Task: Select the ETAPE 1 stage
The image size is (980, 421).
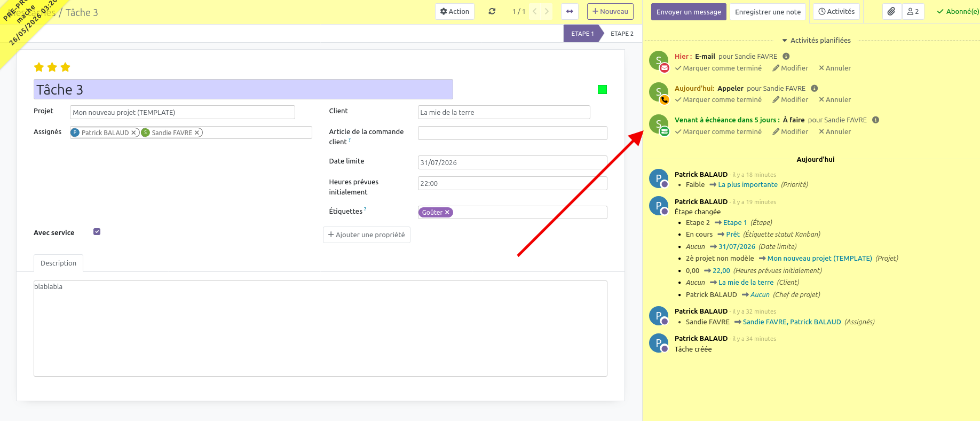Action: coord(582,34)
